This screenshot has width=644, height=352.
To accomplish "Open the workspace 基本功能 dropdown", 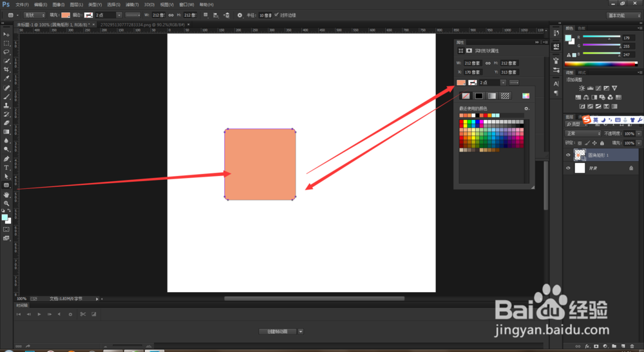I will tap(623, 15).
